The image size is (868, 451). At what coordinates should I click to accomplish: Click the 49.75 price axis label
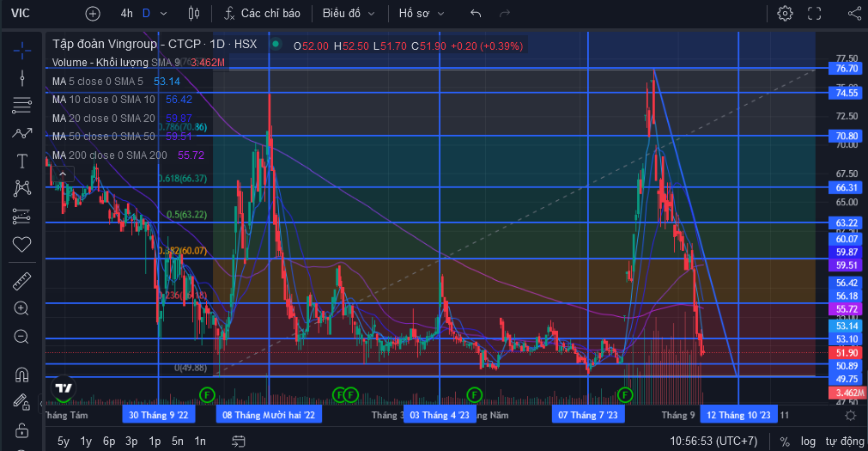846,379
